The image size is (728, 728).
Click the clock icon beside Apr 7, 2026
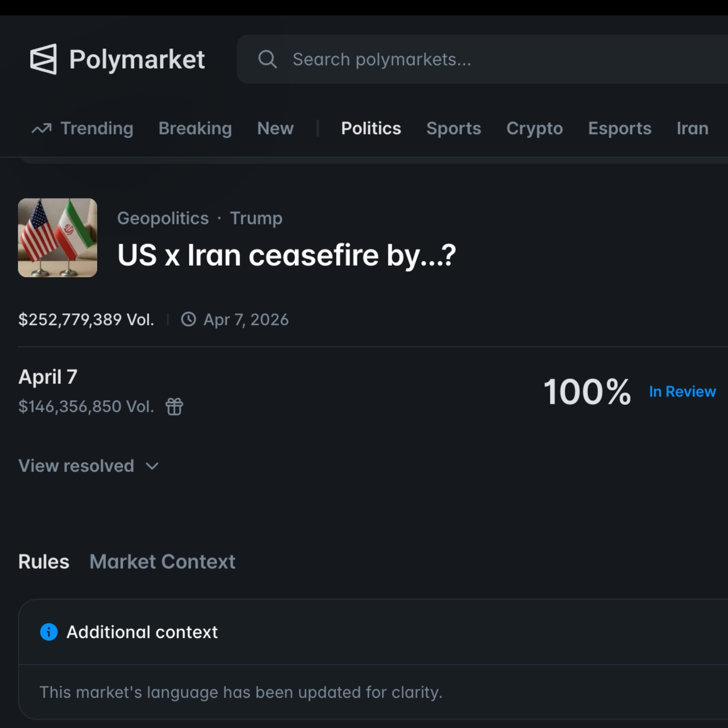(189, 319)
